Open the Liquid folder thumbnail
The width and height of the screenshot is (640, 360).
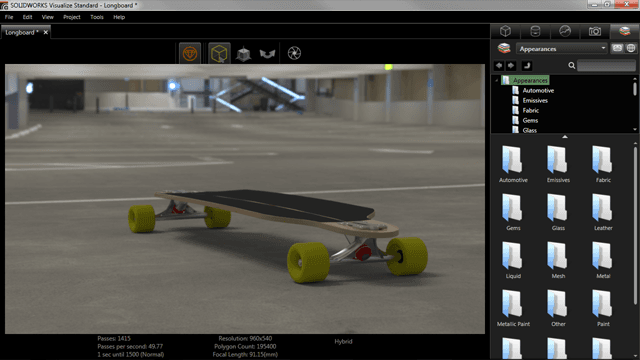click(513, 260)
